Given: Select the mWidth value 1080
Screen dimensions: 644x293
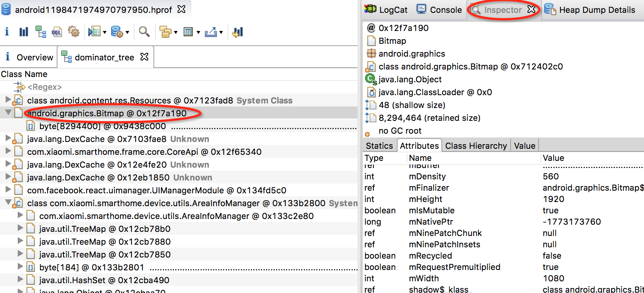Looking at the screenshot, I should (553, 278).
